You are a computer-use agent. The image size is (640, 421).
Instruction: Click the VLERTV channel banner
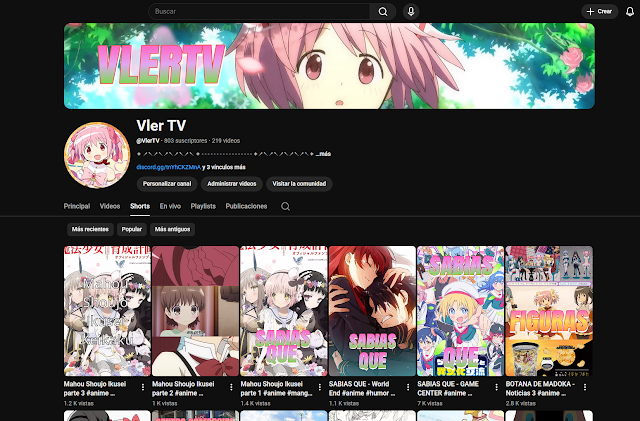tap(329, 66)
